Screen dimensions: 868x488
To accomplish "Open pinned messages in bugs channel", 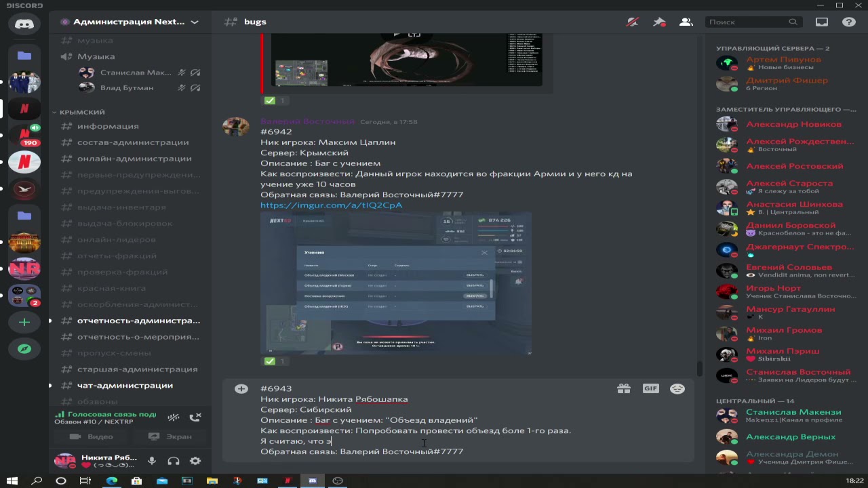I will click(x=659, y=22).
